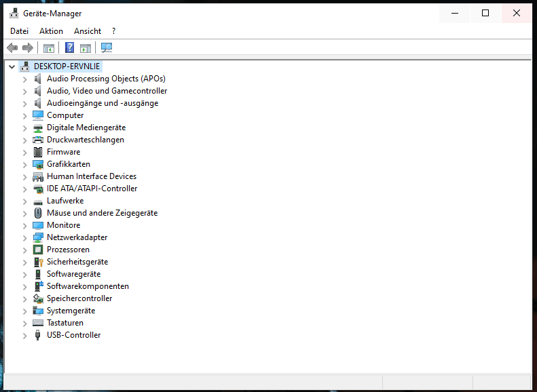Expand Audio, Video und Gamecontroller
The width and height of the screenshot is (537, 392).
(24, 92)
